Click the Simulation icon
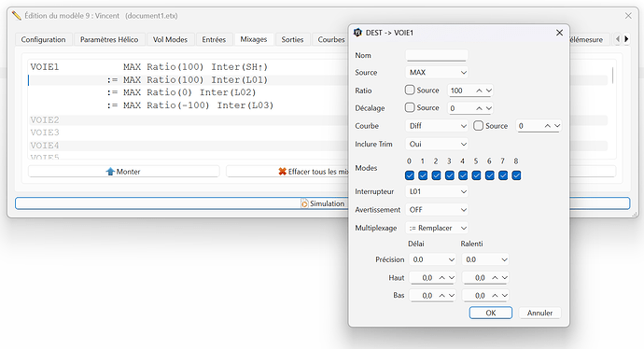 point(304,203)
